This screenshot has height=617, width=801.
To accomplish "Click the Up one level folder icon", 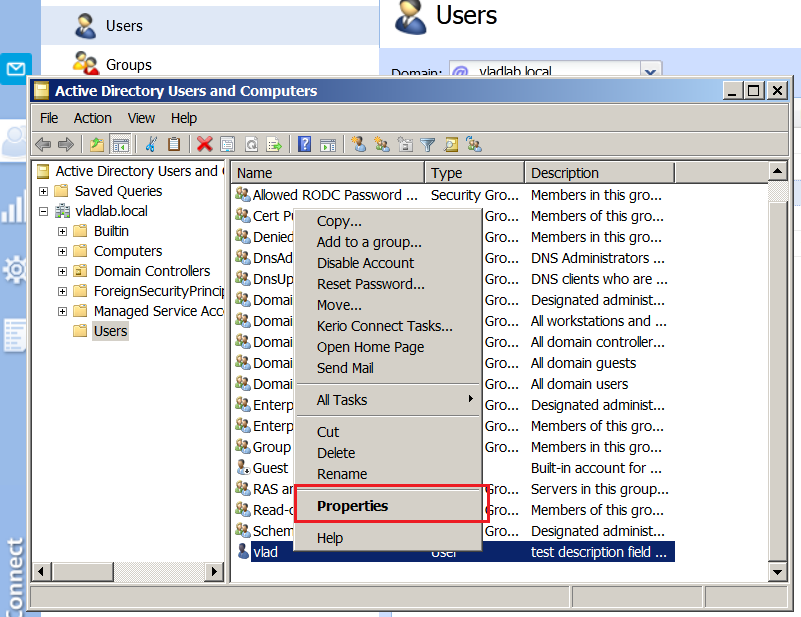I will 97,145.
